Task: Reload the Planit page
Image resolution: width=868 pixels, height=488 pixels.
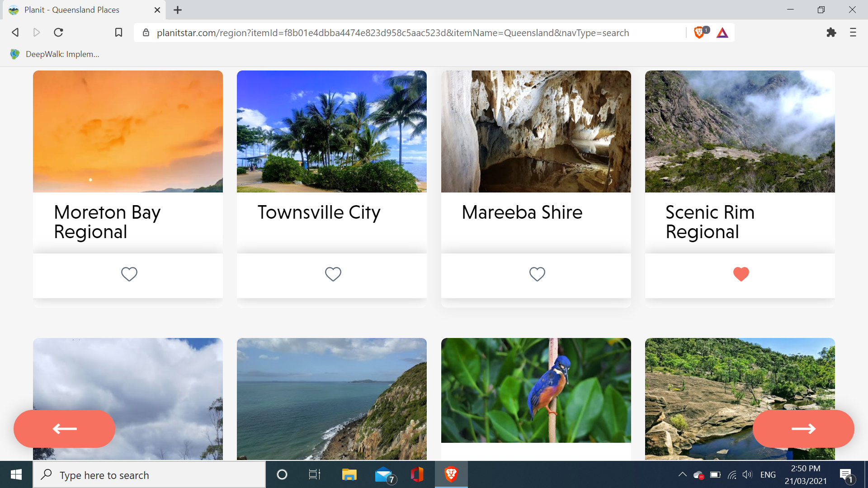Action: [58, 33]
